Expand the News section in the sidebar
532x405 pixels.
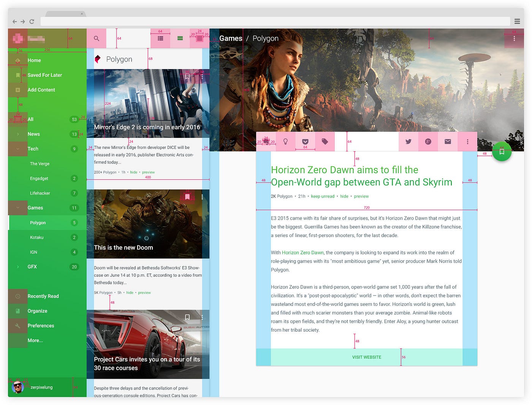[17, 134]
